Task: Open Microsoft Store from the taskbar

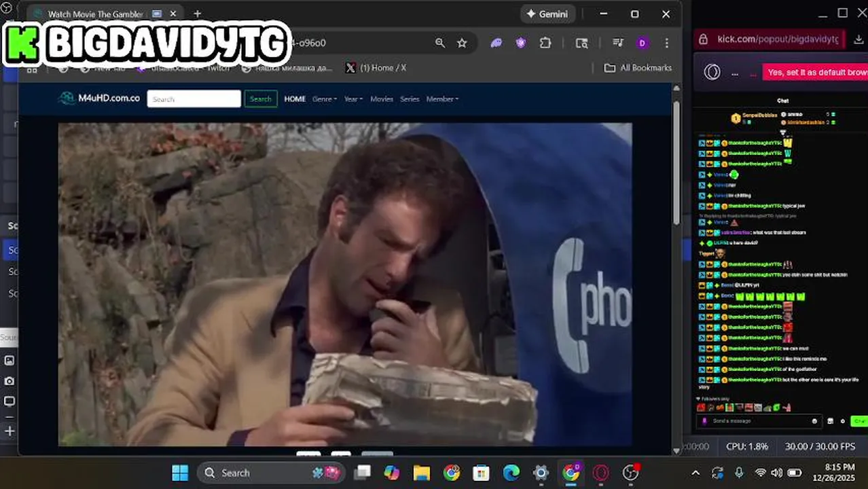Action: 481,473
